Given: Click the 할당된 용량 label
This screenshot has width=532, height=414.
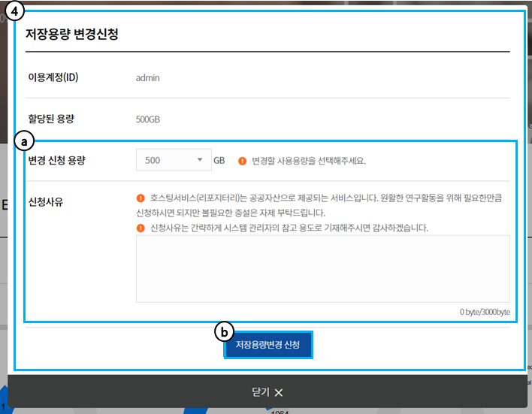Looking at the screenshot, I should tap(50, 119).
